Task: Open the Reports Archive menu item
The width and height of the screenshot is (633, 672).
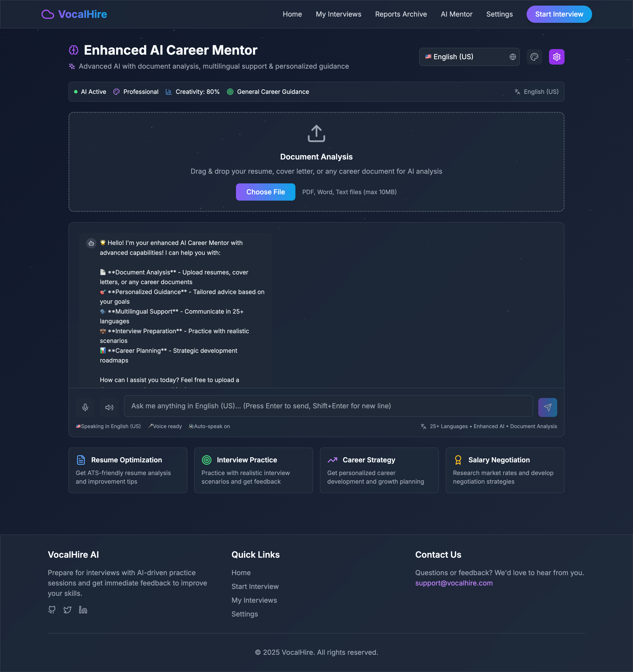Action: (401, 14)
